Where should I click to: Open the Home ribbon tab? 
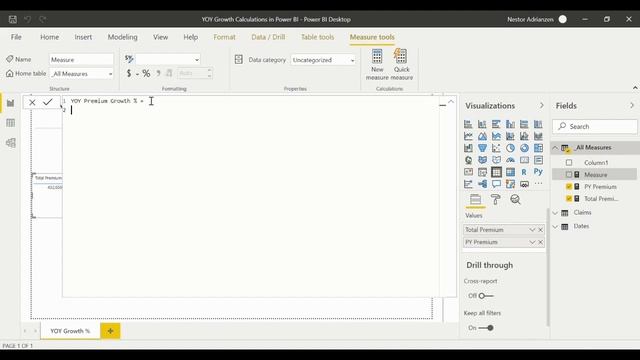coord(49,37)
